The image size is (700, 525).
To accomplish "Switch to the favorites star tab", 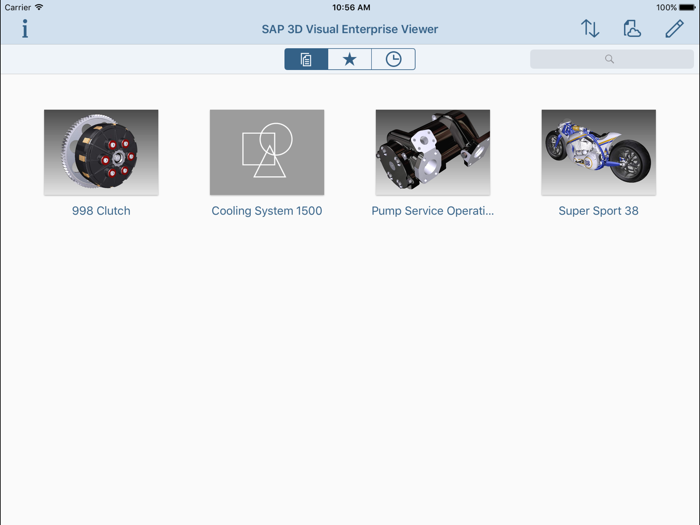I will coord(350,59).
